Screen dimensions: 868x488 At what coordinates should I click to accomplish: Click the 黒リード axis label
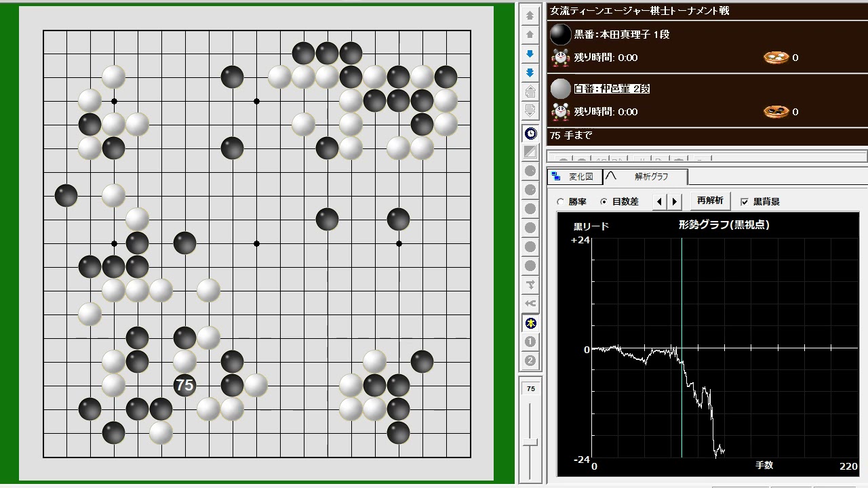[591, 226]
